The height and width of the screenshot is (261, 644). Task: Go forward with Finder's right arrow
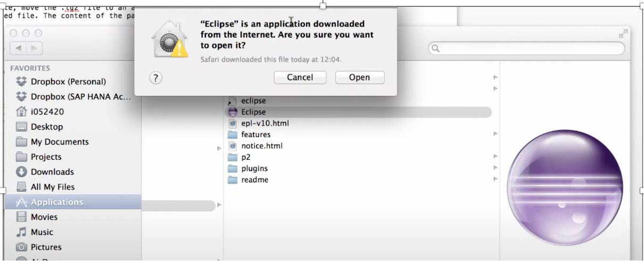34,48
